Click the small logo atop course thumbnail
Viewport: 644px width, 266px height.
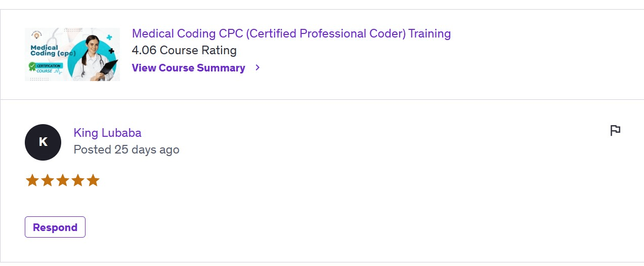[x=37, y=35]
